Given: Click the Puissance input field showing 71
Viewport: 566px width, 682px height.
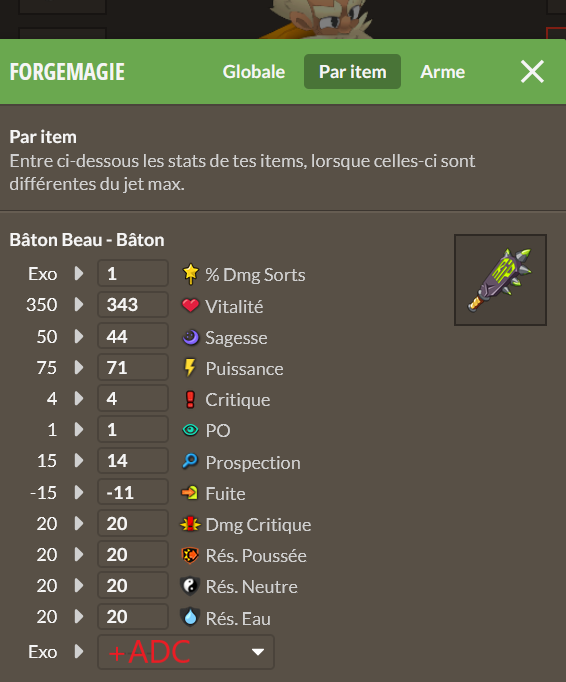Looking at the screenshot, I should (x=133, y=367).
